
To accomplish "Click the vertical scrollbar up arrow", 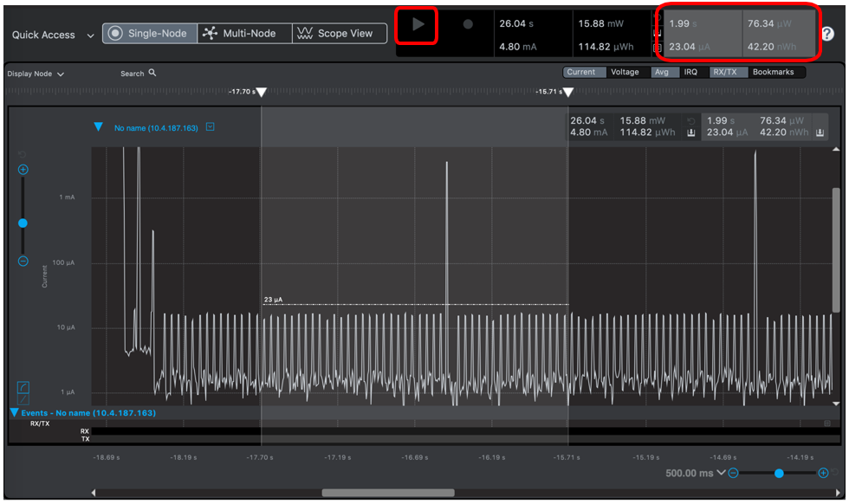I will click(x=836, y=150).
